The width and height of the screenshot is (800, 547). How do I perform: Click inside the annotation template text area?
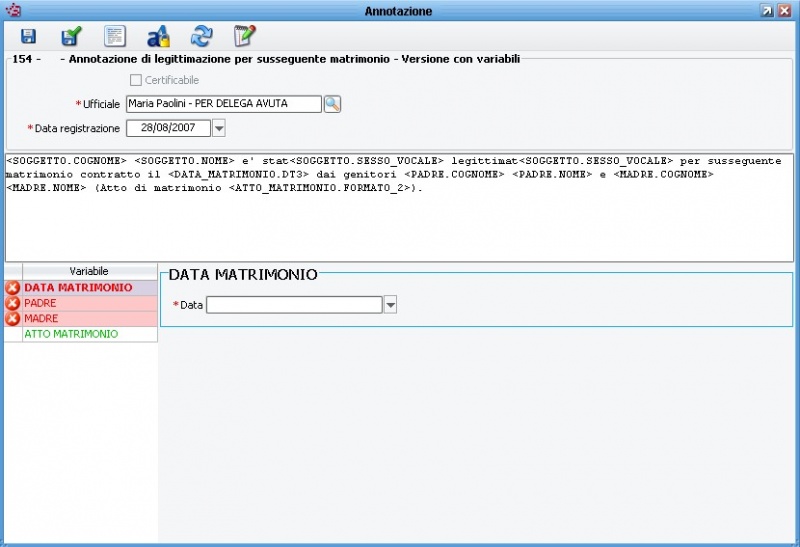tap(399, 208)
